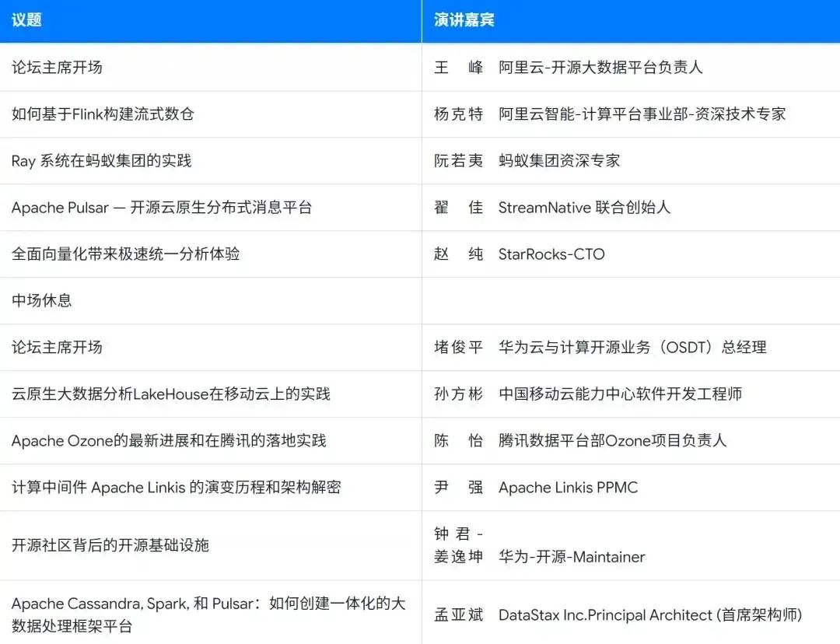Click speaker 翟佳 StreamNative 联合创始人
The height and width of the screenshot is (644, 840).
tap(551, 207)
